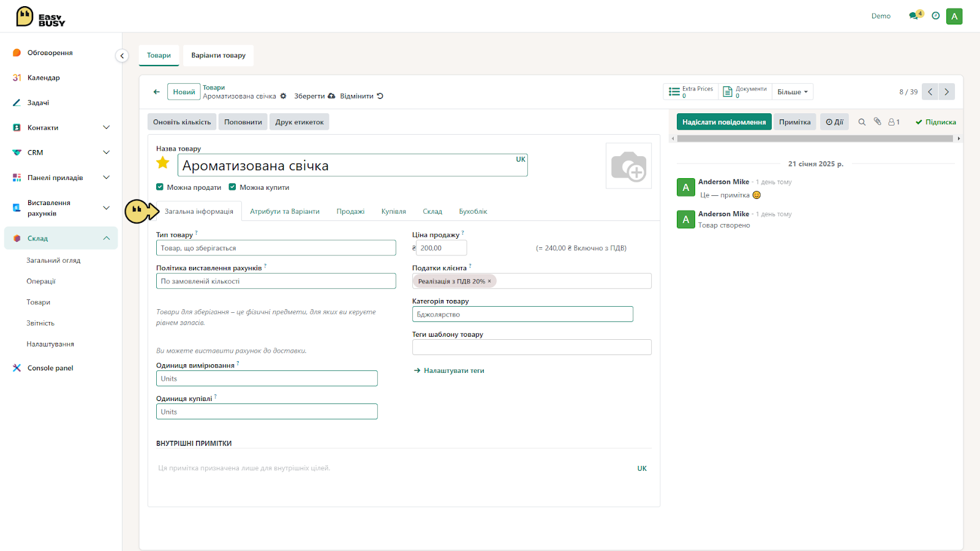This screenshot has height=551, width=980.
Task: Save the record with Зберегти
Action: (314, 96)
